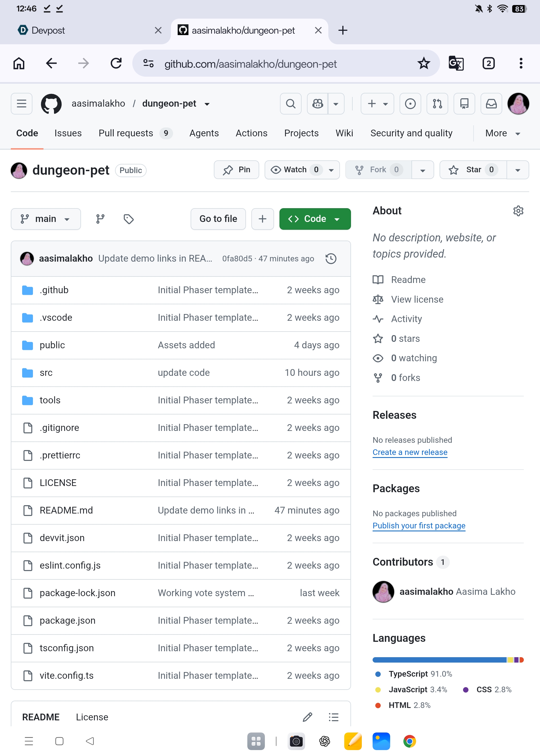Click the HTML red language dot
Screen dimensions: 540x756
pos(378,706)
